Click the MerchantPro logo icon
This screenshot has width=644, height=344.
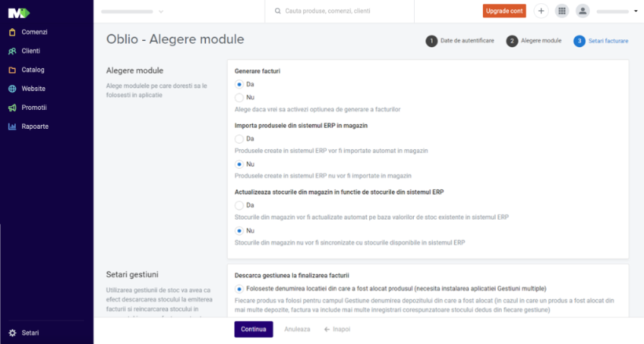tap(19, 13)
